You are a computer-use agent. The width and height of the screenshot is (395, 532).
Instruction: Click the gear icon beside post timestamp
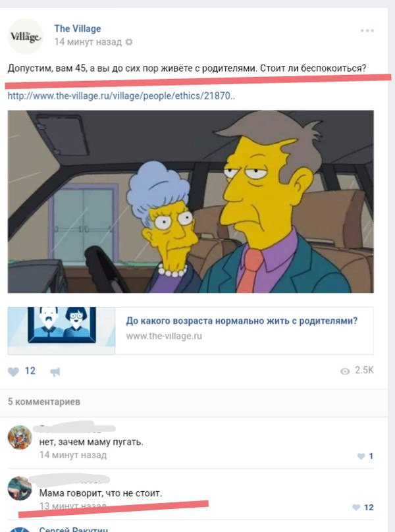coord(129,42)
